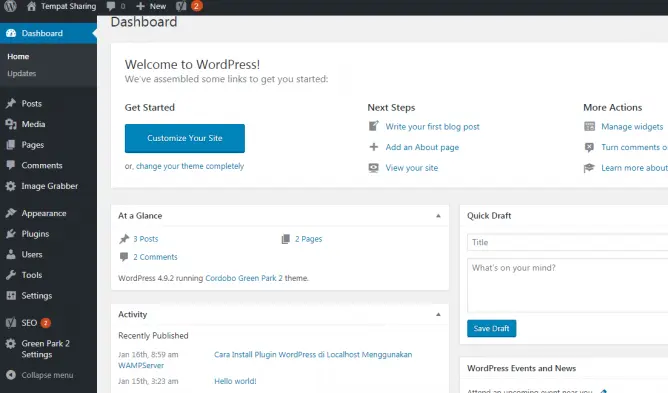
Task: Click the pages icon next to 2 Pages
Action: 286,239
